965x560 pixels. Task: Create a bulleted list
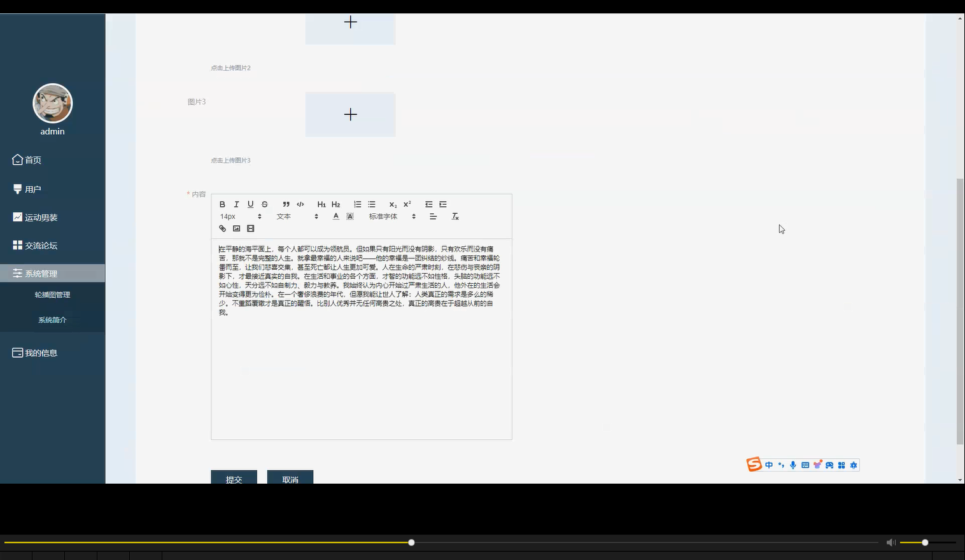click(371, 204)
